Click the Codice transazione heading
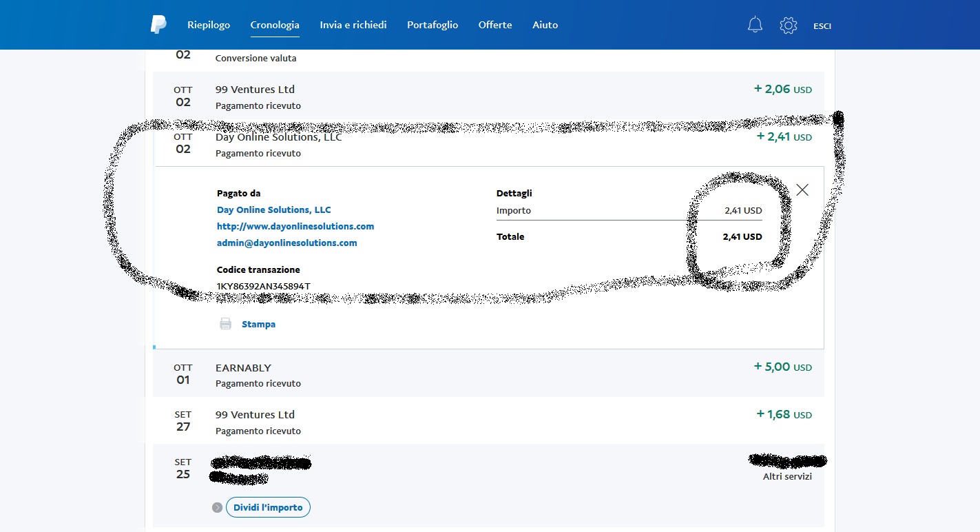The width and height of the screenshot is (980, 532). 258,269
